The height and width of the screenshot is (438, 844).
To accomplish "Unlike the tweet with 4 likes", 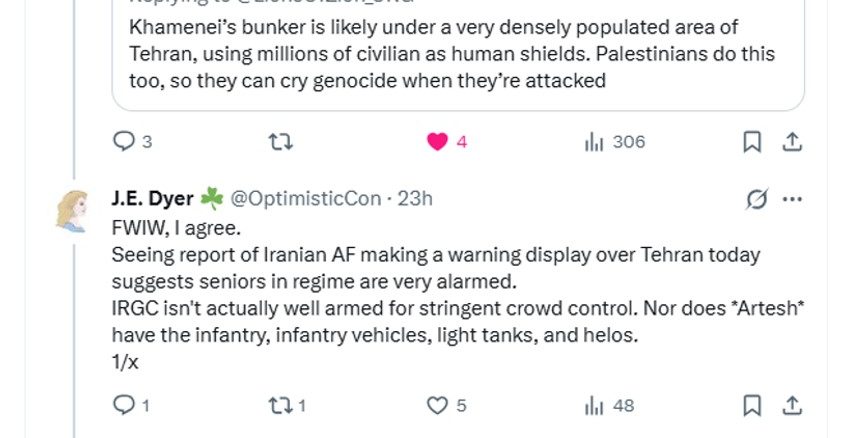I will pyautogui.click(x=438, y=142).
